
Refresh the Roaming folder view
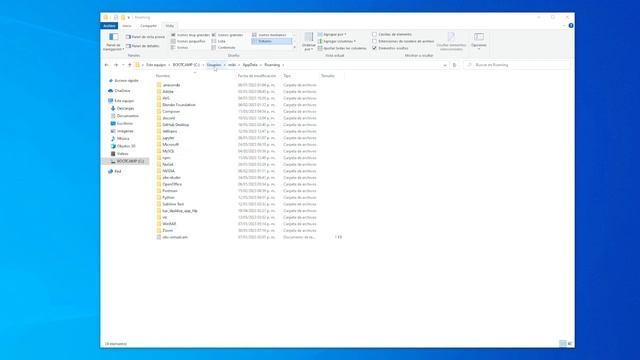coord(454,65)
